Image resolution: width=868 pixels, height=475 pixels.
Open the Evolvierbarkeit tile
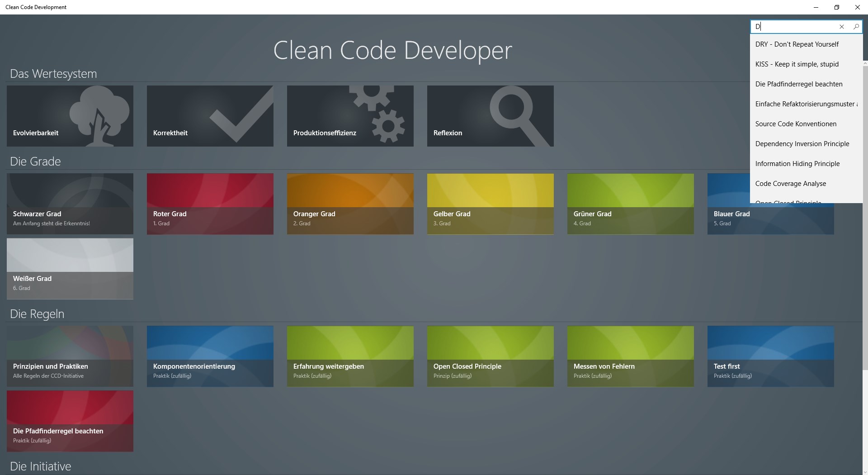(70, 116)
